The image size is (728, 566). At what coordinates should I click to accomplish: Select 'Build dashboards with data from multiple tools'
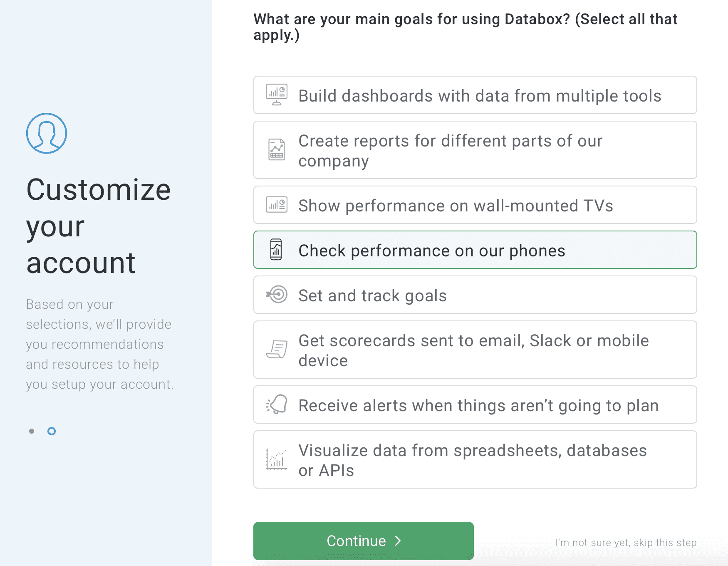point(474,95)
